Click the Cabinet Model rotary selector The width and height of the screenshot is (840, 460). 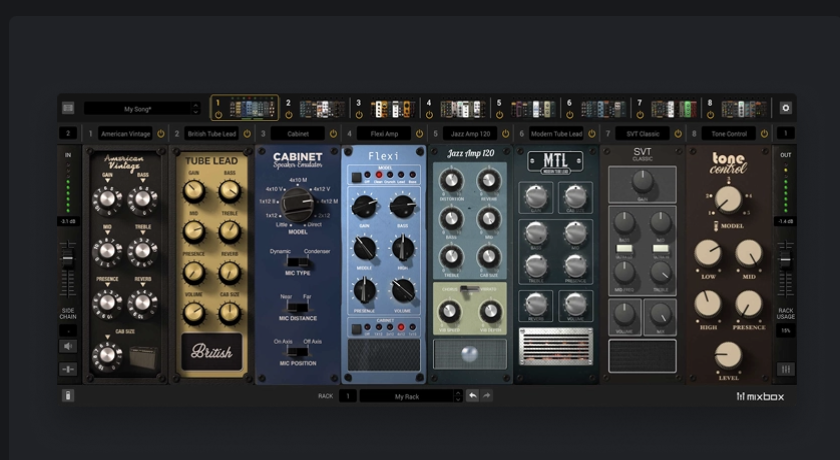pyautogui.click(x=297, y=205)
